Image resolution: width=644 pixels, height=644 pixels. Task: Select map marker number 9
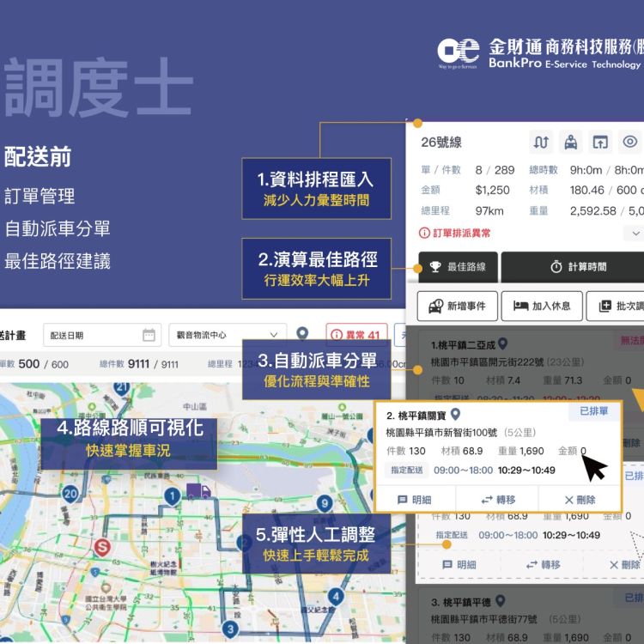325,503
